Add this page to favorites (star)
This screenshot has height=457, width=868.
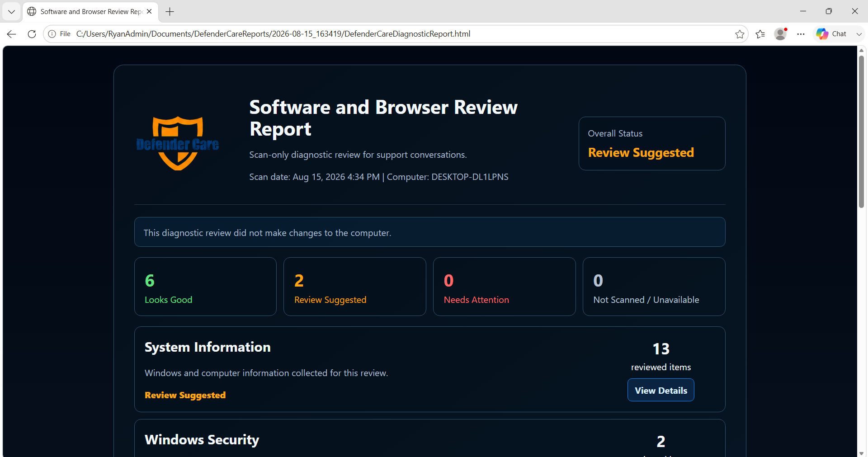(740, 34)
